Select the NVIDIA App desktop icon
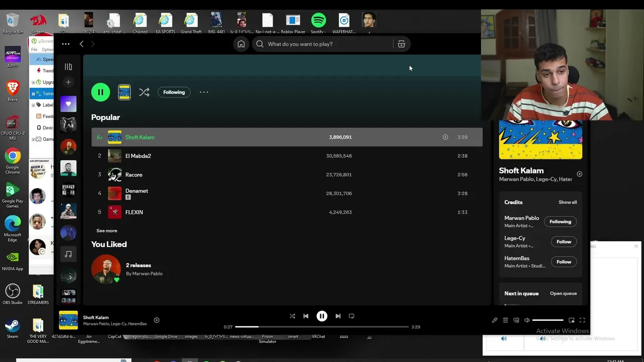The image size is (644, 362). tap(13, 261)
